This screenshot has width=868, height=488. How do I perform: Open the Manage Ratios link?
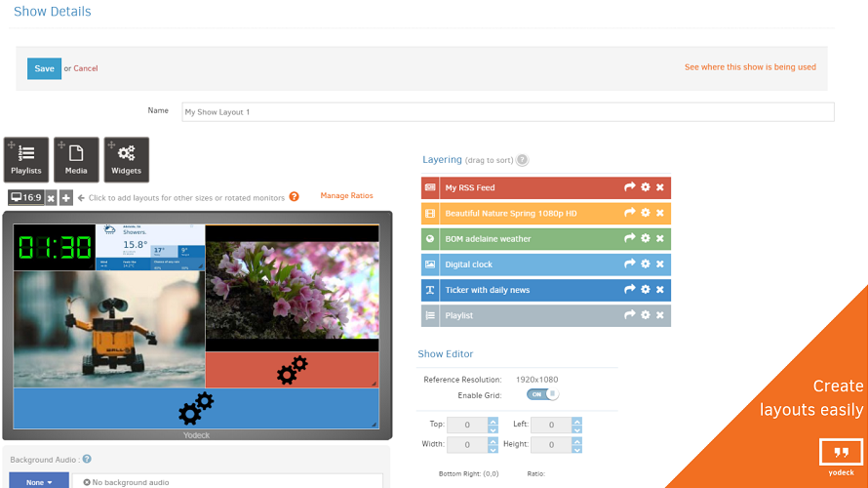point(346,196)
